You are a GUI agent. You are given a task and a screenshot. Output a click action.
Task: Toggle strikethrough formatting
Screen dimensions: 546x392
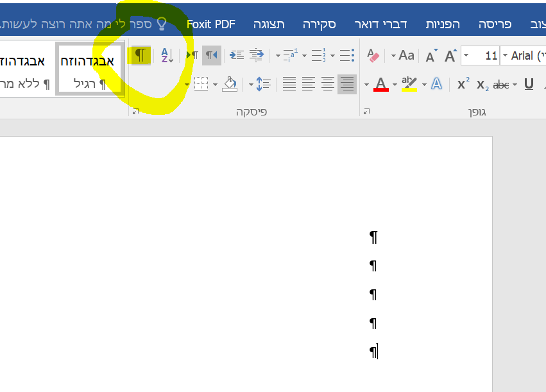click(x=501, y=85)
